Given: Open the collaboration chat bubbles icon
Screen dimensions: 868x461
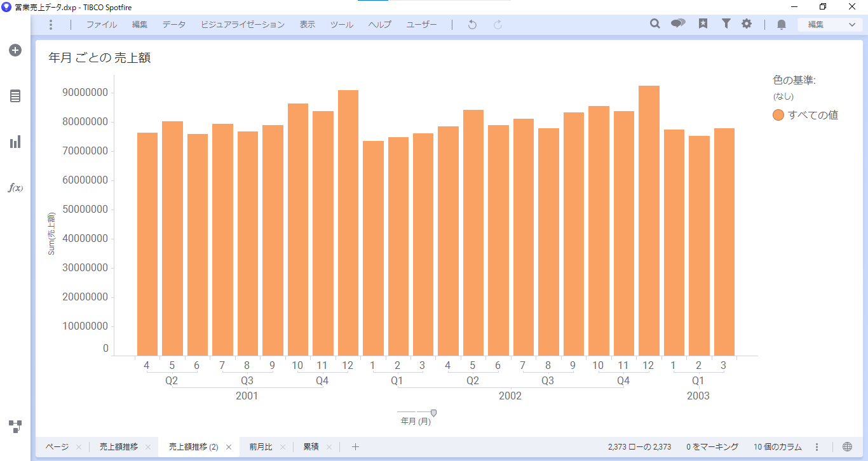Looking at the screenshot, I should [678, 24].
